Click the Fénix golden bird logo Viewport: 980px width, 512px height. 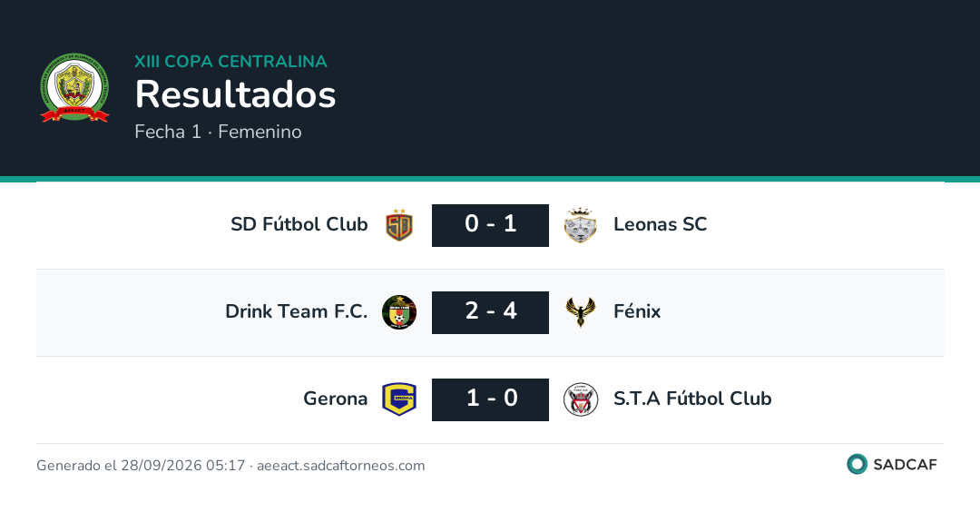pyautogui.click(x=581, y=312)
